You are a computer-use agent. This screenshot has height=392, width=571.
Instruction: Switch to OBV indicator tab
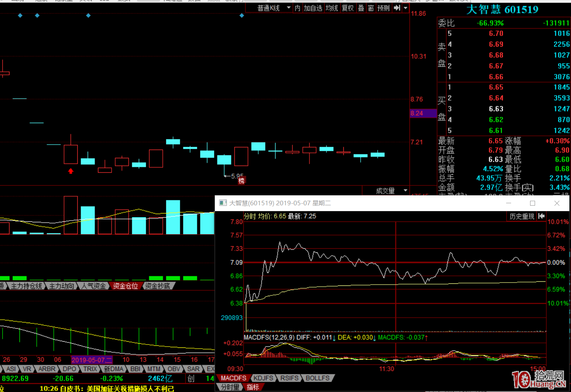pyautogui.click(x=174, y=369)
